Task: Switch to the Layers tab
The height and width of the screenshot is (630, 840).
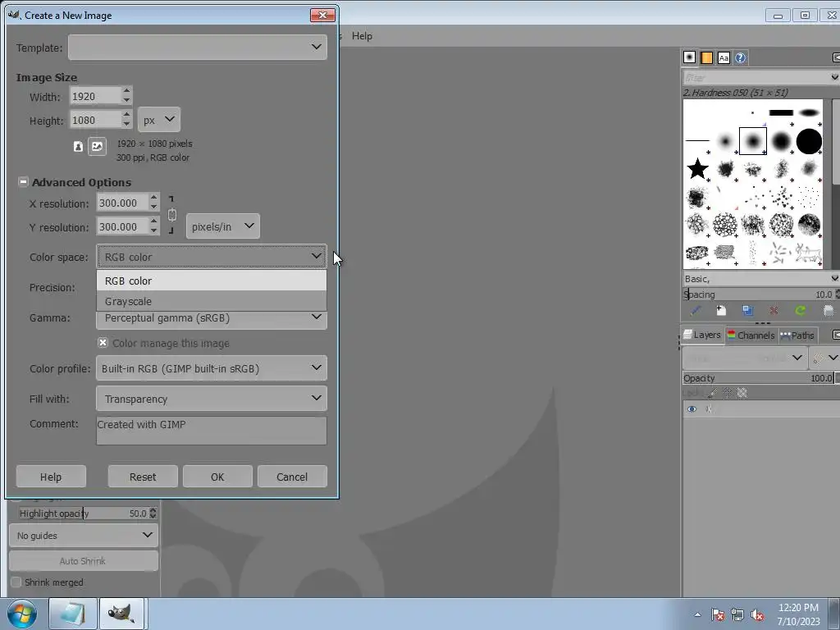Action: point(702,335)
